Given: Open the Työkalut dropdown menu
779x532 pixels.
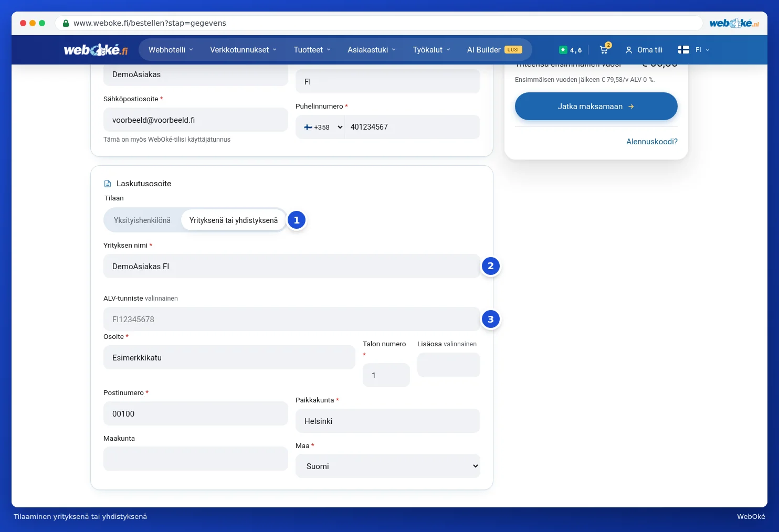Looking at the screenshot, I should (431, 50).
